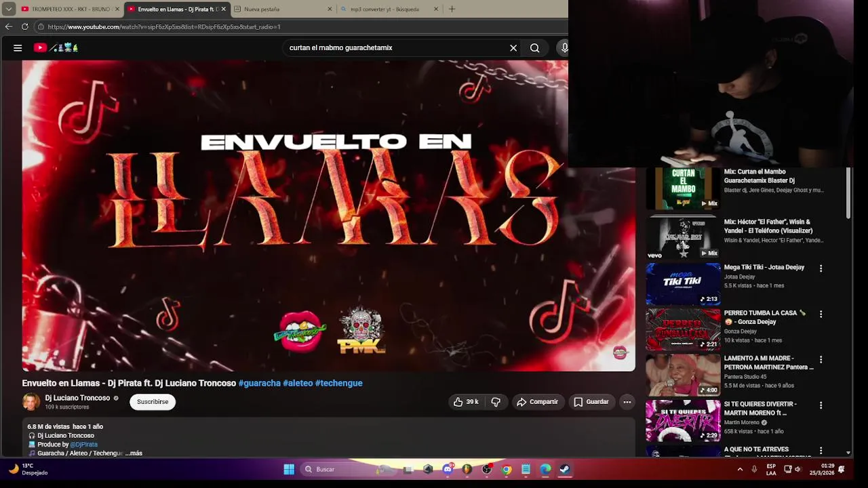Open a new browser tab with plus

click(452, 9)
